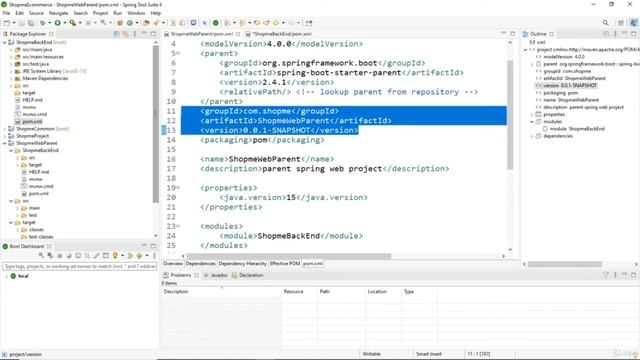
Task: Click the Debug bug toolbar icon
Action: pos(43,23)
